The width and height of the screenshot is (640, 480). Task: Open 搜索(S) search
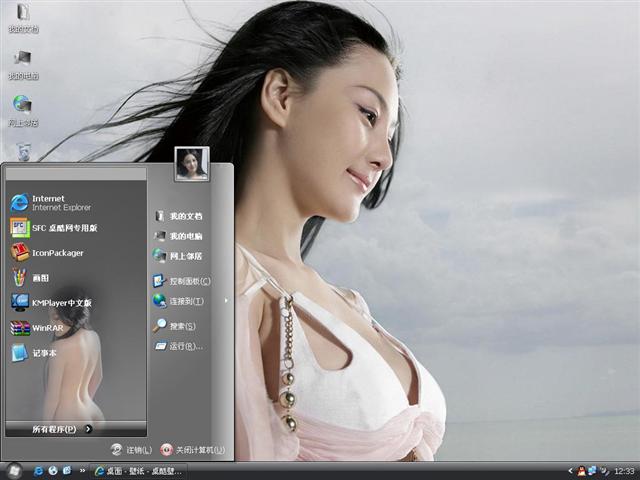point(174,326)
